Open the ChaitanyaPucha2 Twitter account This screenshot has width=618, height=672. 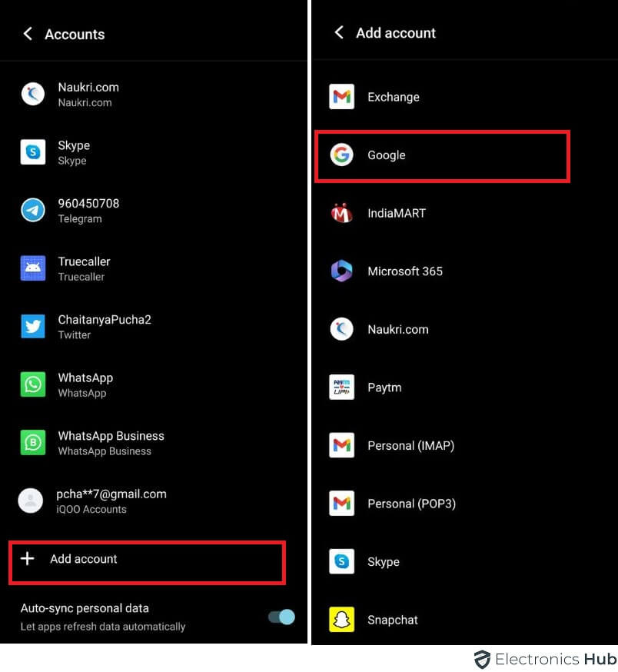pyautogui.click(x=154, y=327)
